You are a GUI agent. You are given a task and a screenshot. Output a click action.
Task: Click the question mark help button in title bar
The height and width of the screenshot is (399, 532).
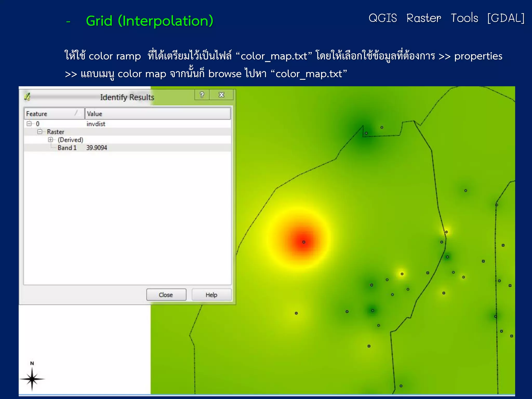click(202, 95)
